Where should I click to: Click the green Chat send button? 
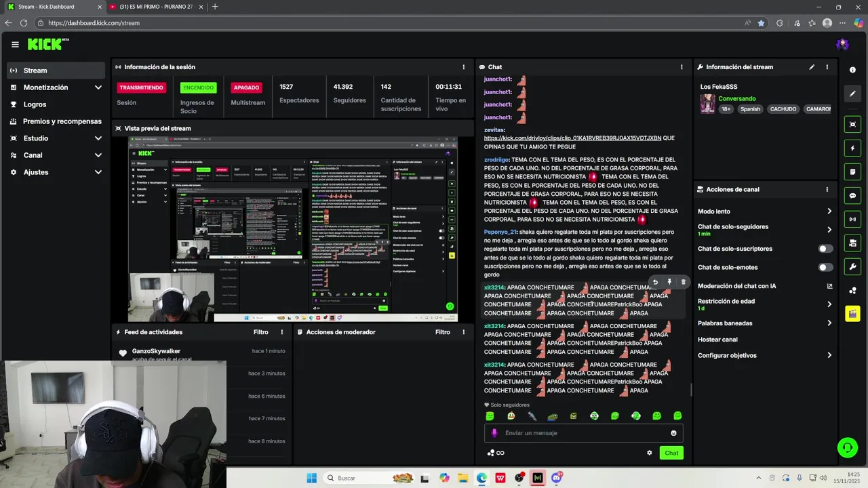(671, 453)
